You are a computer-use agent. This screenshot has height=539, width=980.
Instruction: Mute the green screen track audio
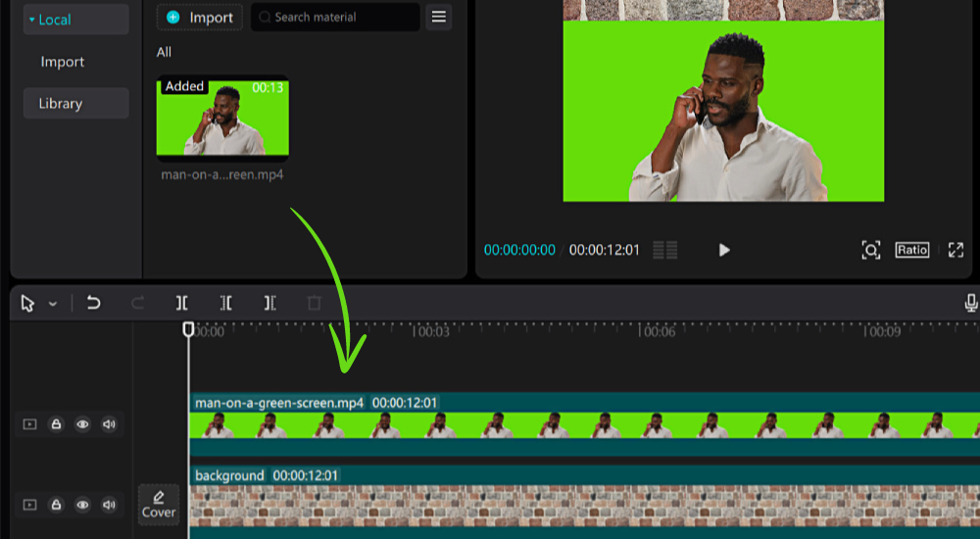(x=109, y=424)
